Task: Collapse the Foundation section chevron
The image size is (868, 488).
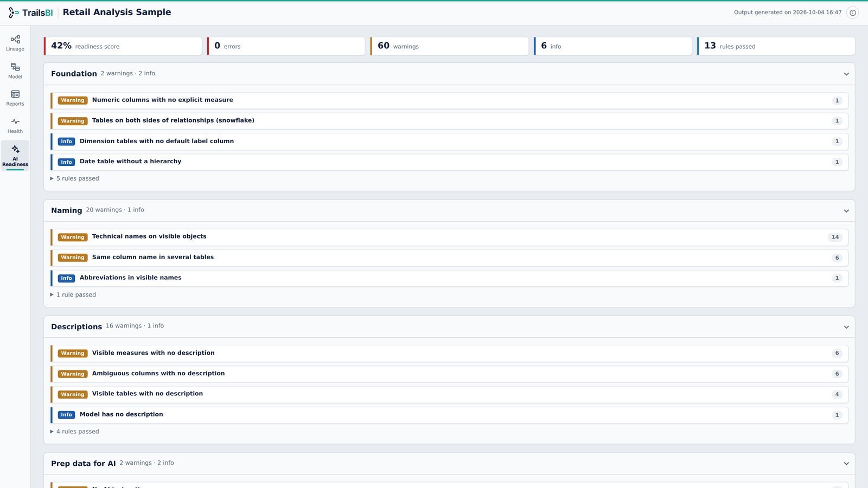Action: (846, 74)
